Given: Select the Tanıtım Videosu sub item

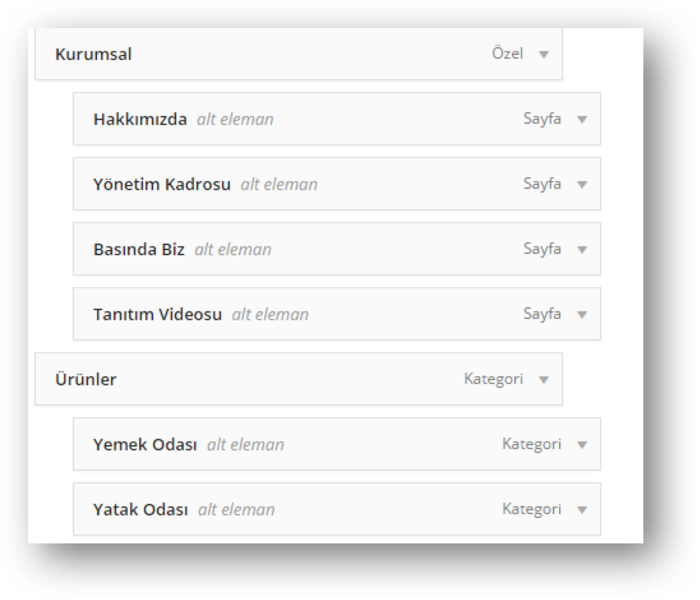Looking at the screenshot, I should point(157,314).
